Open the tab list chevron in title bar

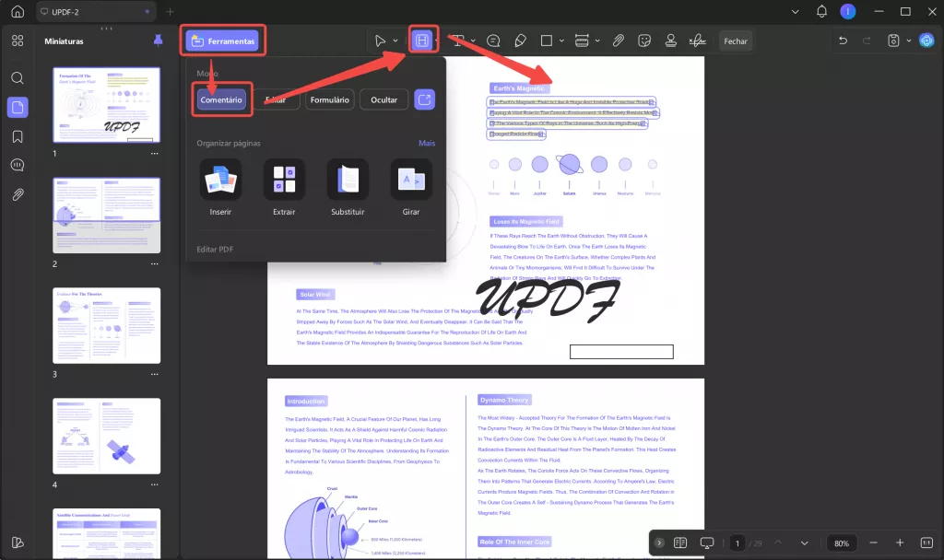(x=796, y=11)
